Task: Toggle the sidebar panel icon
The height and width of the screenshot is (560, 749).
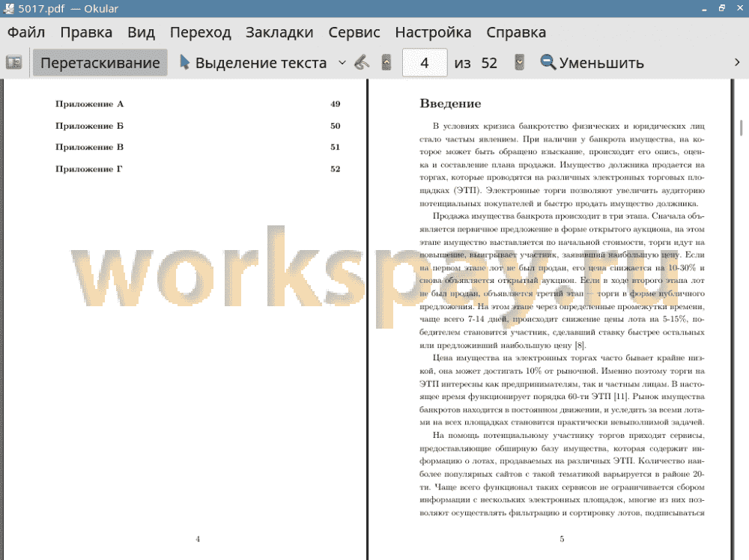Action: tap(13, 63)
